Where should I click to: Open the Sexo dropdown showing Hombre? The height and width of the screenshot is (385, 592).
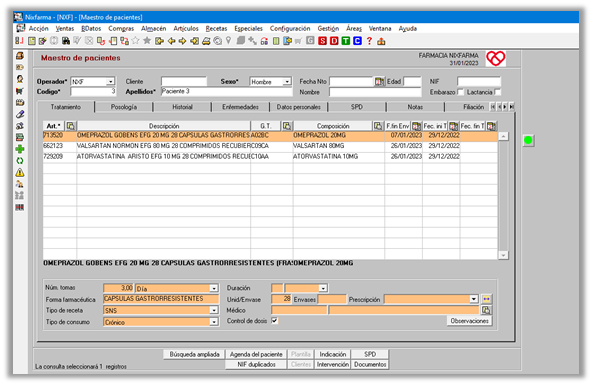click(x=287, y=82)
